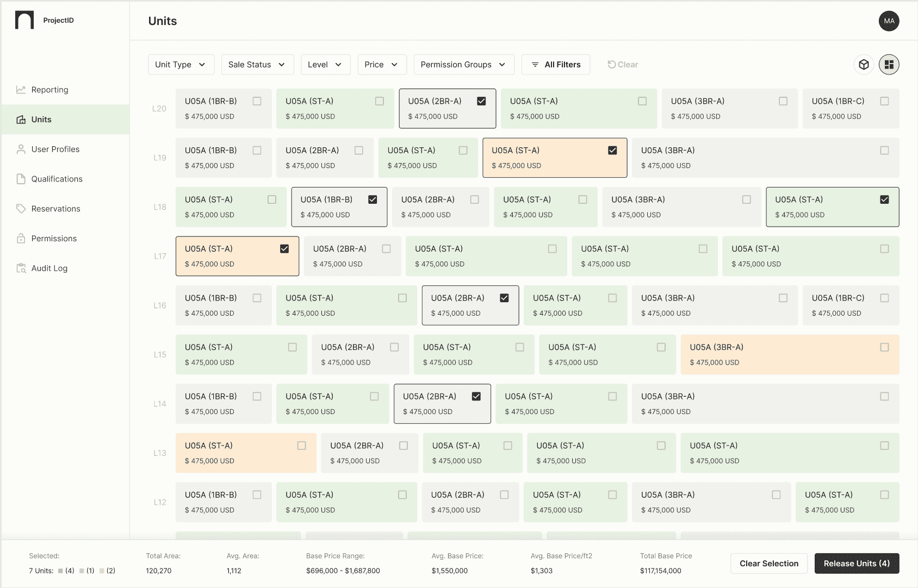Click the Clear Selection button
918x588 pixels.
click(x=768, y=564)
